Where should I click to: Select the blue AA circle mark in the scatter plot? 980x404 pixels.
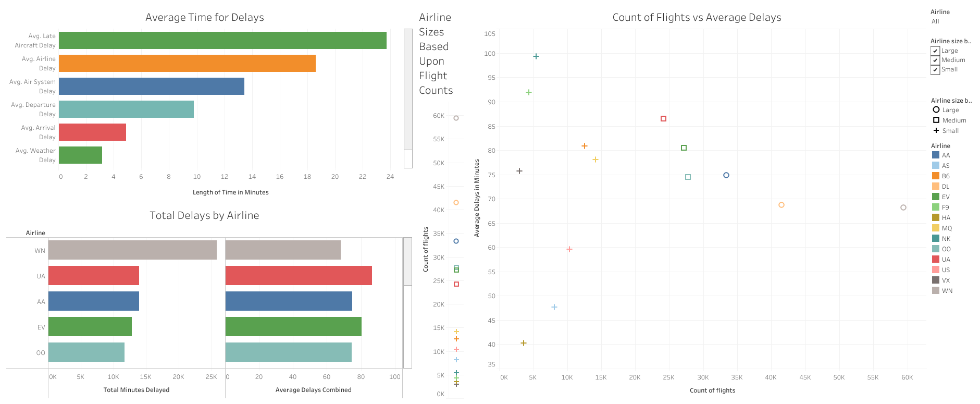726,175
